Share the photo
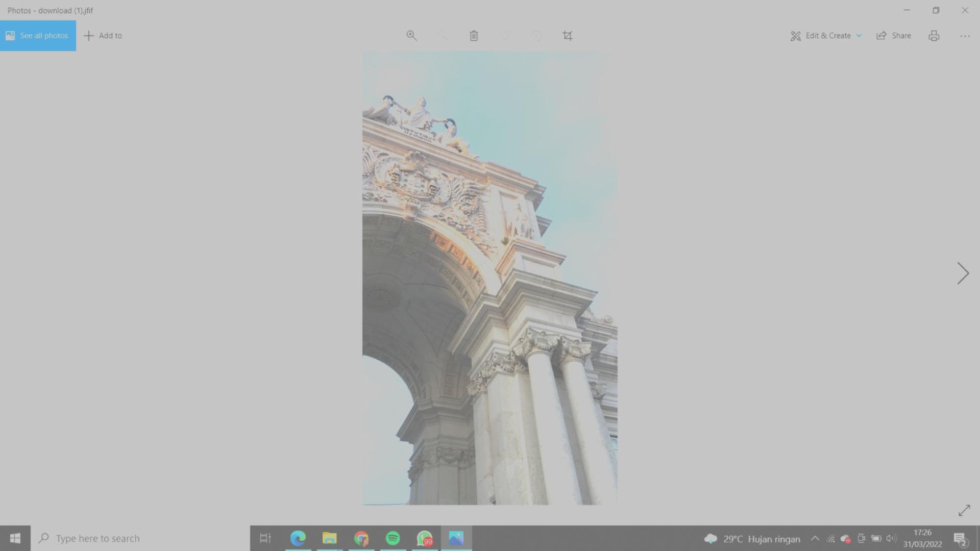The width and height of the screenshot is (980, 551). click(894, 36)
